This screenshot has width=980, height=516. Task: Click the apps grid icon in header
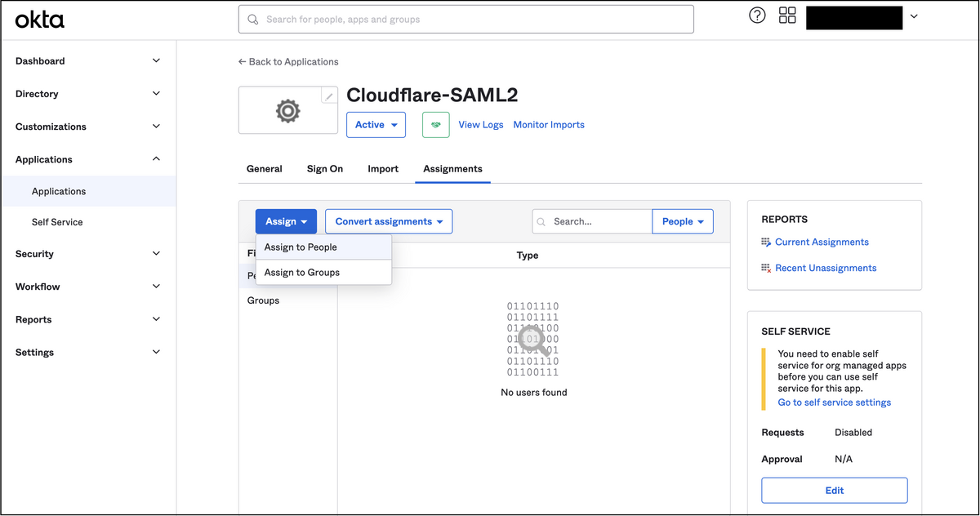[x=786, y=15]
